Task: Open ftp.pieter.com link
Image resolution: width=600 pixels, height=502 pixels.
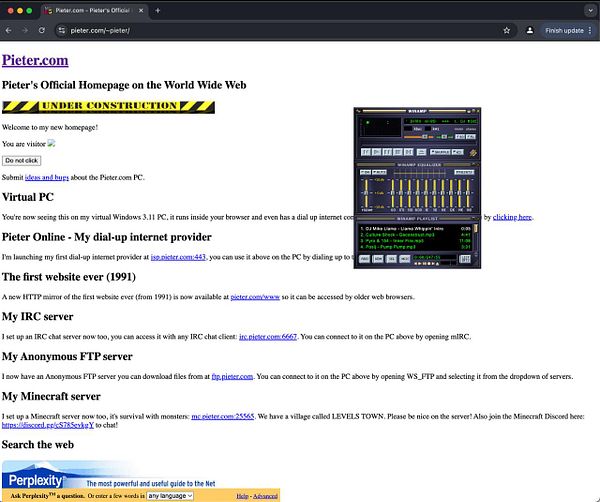Action: pos(232,376)
